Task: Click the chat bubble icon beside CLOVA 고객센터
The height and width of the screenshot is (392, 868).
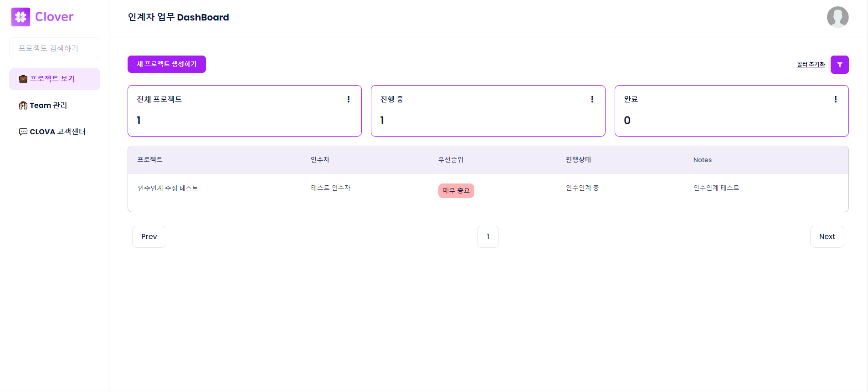Action: [x=23, y=132]
